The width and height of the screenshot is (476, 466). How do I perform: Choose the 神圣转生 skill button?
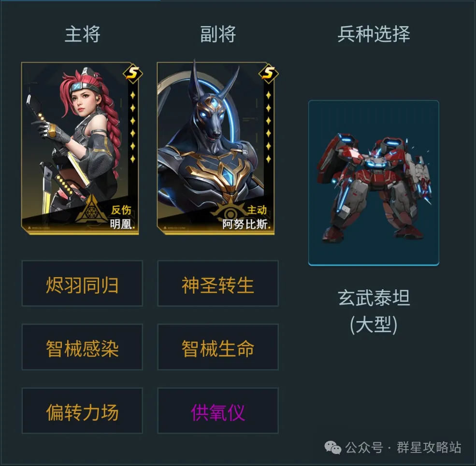click(218, 283)
